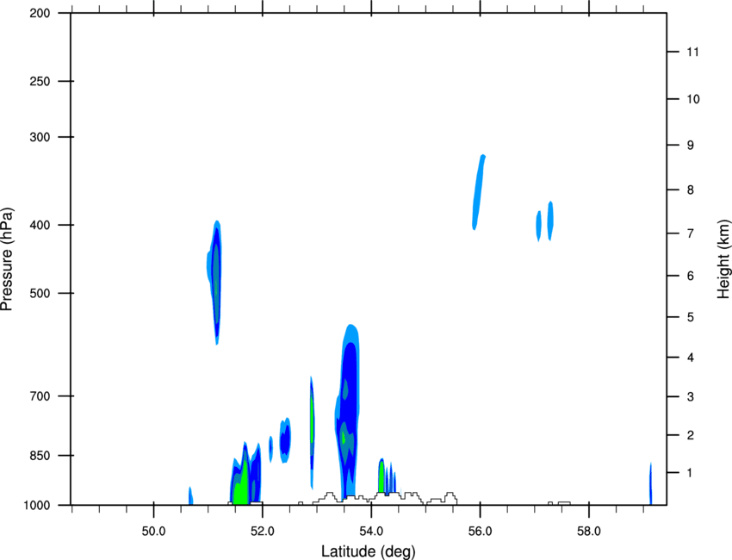Click the 11 km height tick label
Image resolution: width=732 pixels, height=560 pixels.
692,52
